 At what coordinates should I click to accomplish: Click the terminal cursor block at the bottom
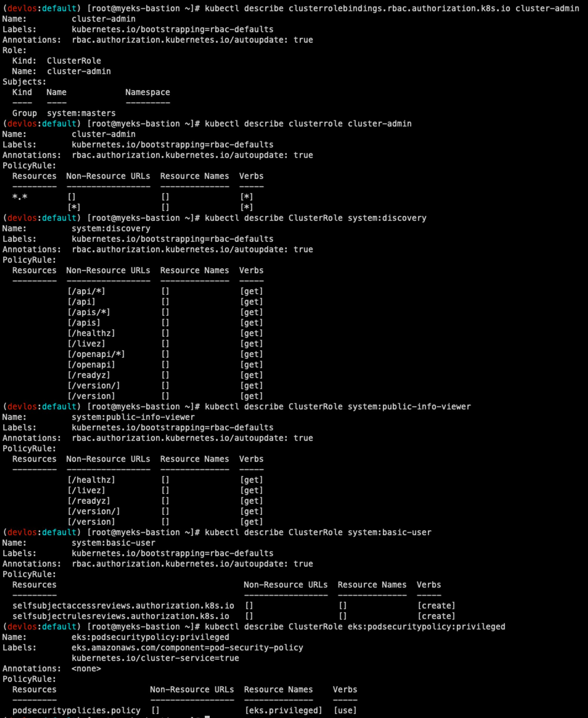[207, 716]
